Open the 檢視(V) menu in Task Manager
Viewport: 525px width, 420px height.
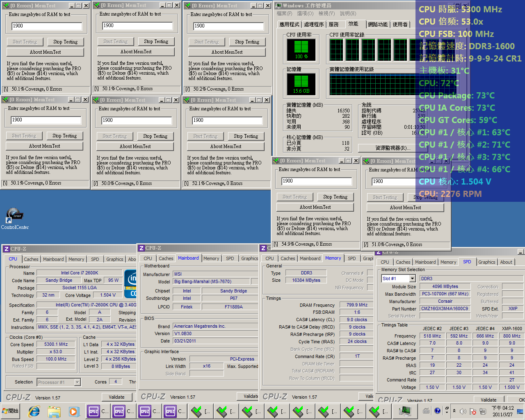pyautogui.click(x=326, y=14)
